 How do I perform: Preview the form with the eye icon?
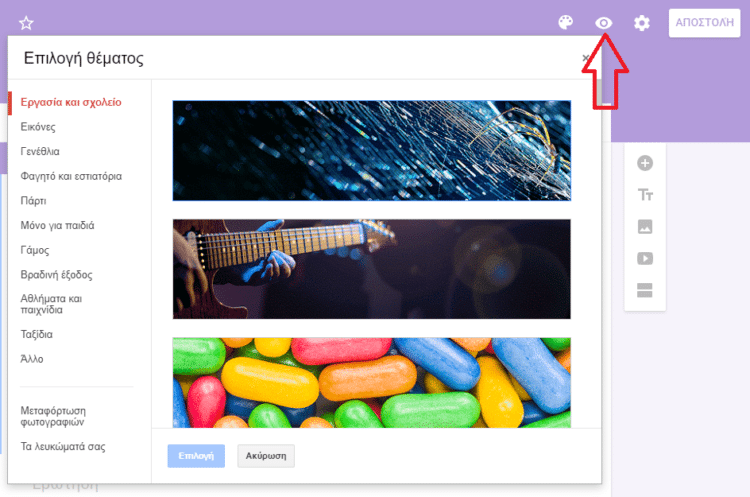pos(604,23)
